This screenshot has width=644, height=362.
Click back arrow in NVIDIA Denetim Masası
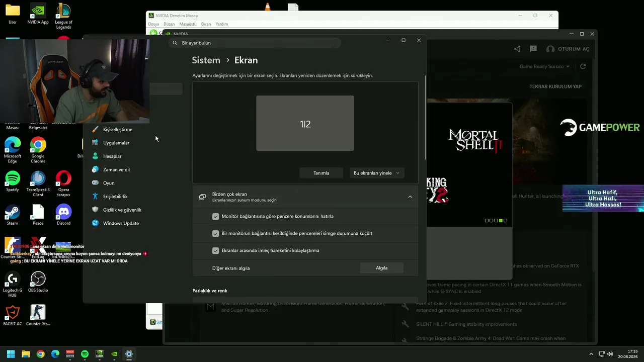153,33
